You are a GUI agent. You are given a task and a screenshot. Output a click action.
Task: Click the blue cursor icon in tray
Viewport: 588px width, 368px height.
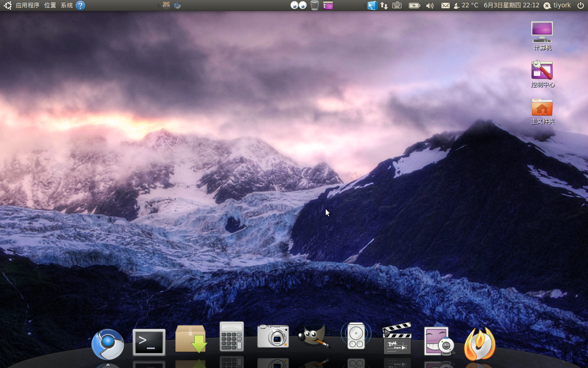(x=372, y=6)
